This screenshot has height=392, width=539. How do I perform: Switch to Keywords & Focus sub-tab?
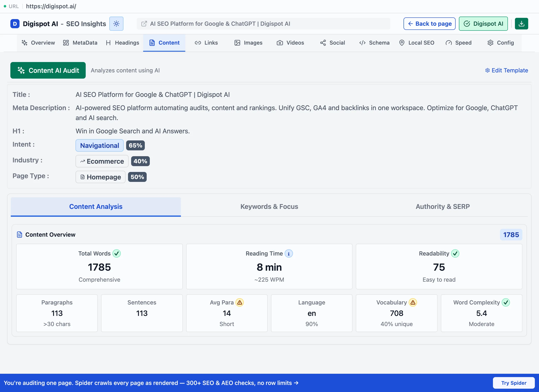(x=269, y=207)
